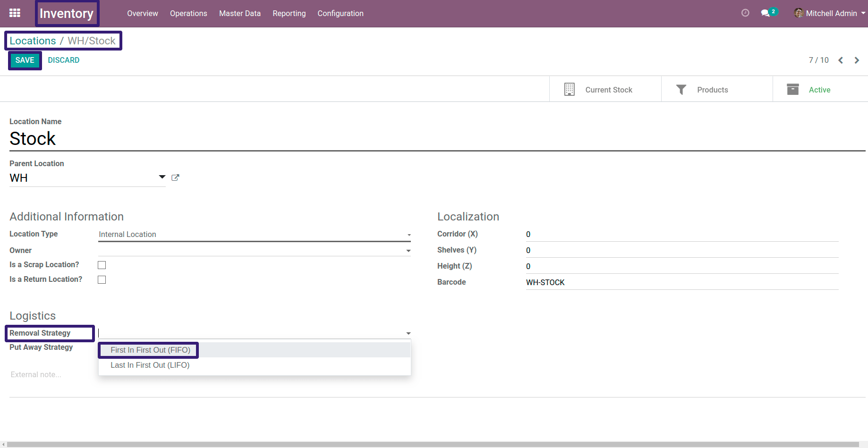Open Parent Location external link icon
This screenshot has height=448, width=868.
pos(175,178)
